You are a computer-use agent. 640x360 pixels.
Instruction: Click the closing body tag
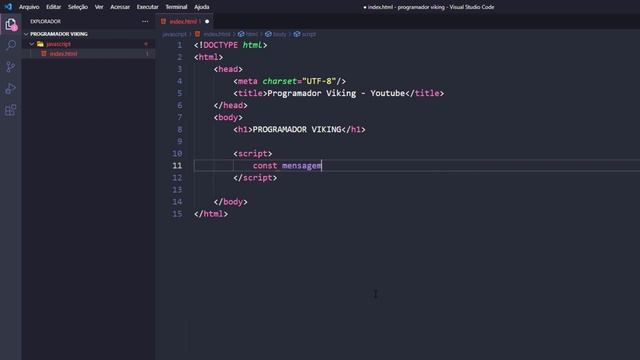tap(231, 202)
